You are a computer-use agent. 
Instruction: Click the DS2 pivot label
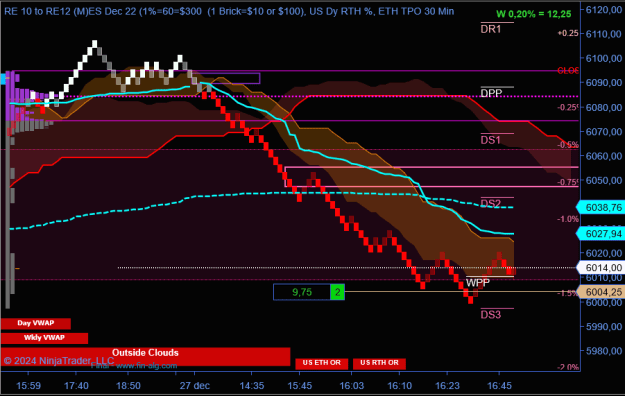(490, 203)
